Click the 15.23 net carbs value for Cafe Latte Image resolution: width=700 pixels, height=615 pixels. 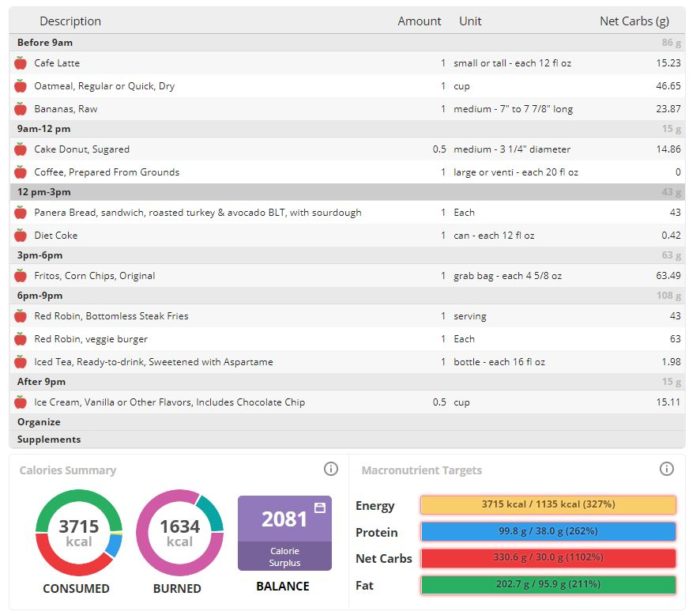tap(668, 63)
